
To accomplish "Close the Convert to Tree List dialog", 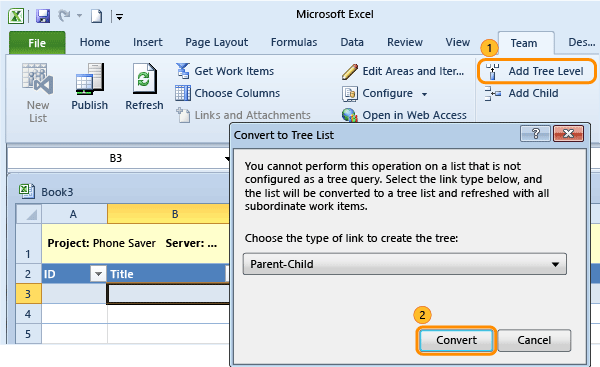I will point(568,134).
